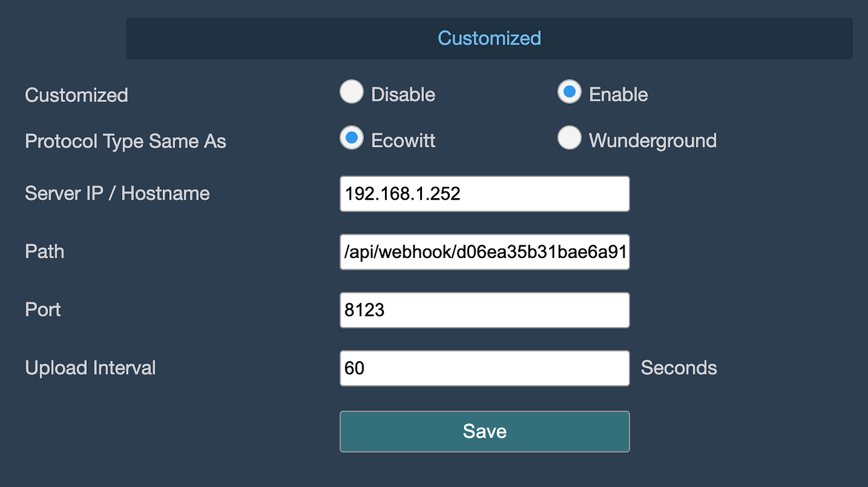This screenshot has width=868, height=487.
Task: Click the Upload Interval field
Action: 484,367
